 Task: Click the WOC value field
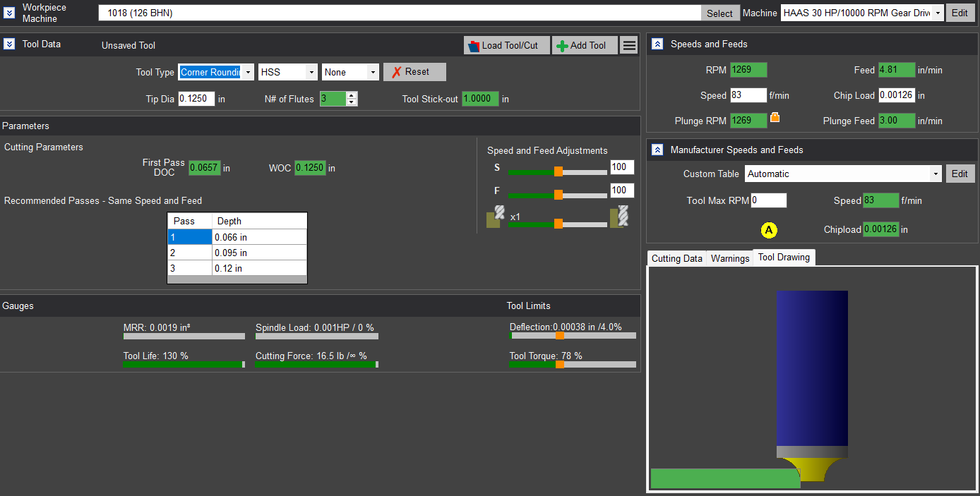click(310, 168)
